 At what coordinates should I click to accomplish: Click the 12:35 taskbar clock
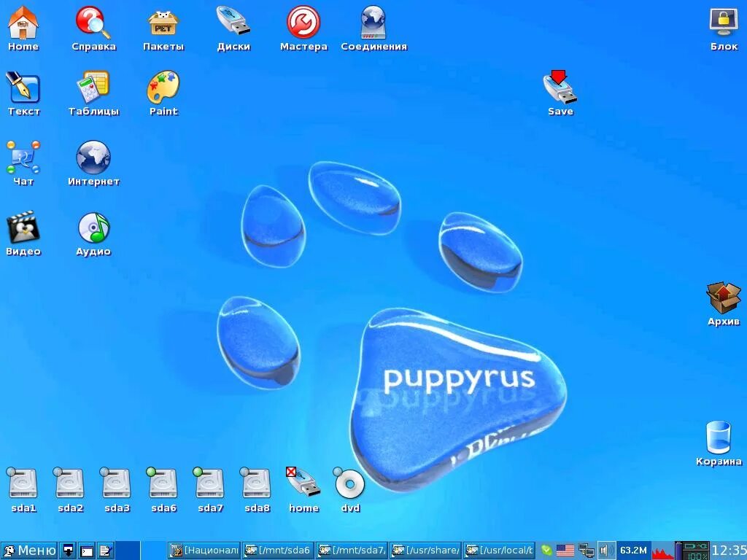(x=729, y=551)
